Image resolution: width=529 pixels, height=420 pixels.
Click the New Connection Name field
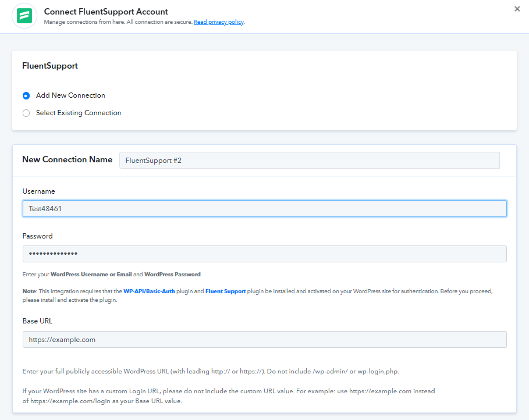310,160
